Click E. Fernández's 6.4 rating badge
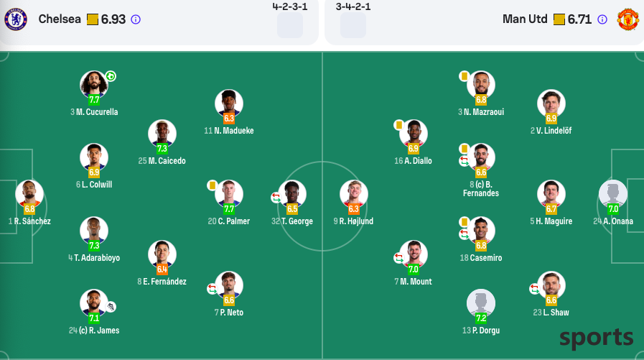 coord(162,269)
